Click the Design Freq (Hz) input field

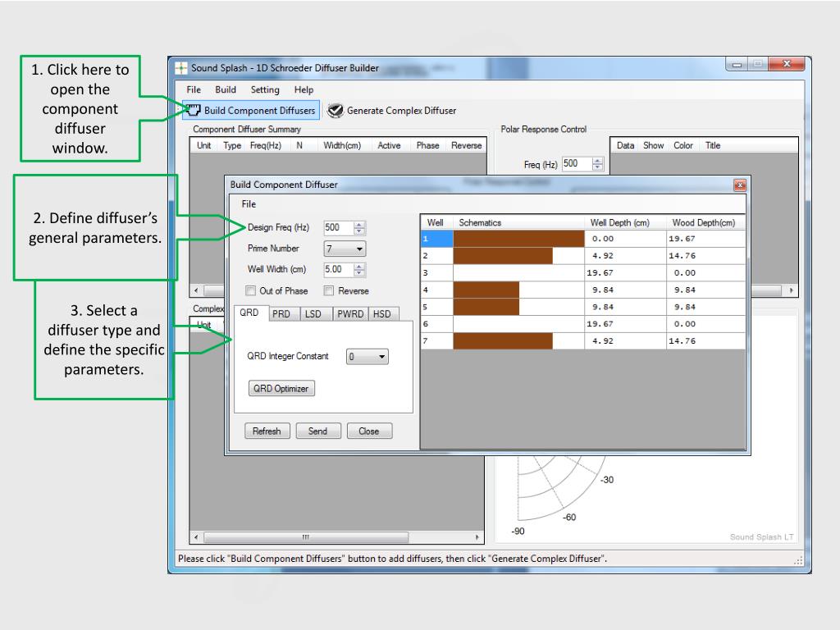tap(338, 228)
